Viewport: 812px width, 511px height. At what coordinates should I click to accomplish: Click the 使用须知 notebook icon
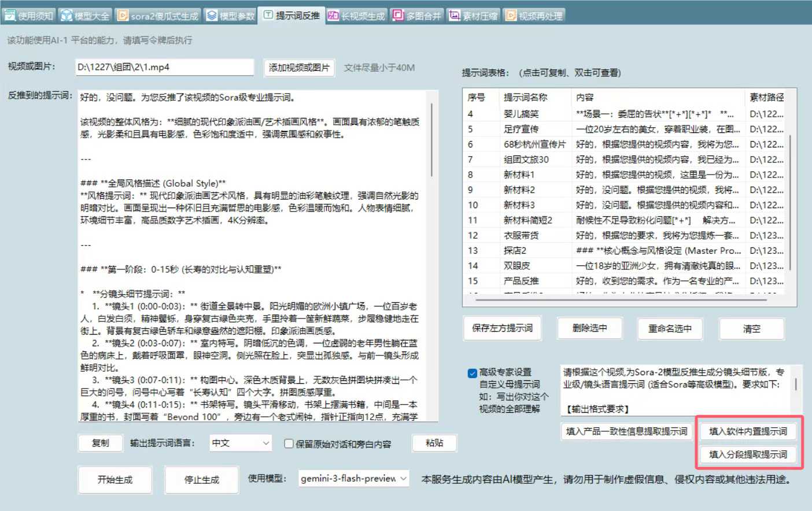(x=10, y=14)
